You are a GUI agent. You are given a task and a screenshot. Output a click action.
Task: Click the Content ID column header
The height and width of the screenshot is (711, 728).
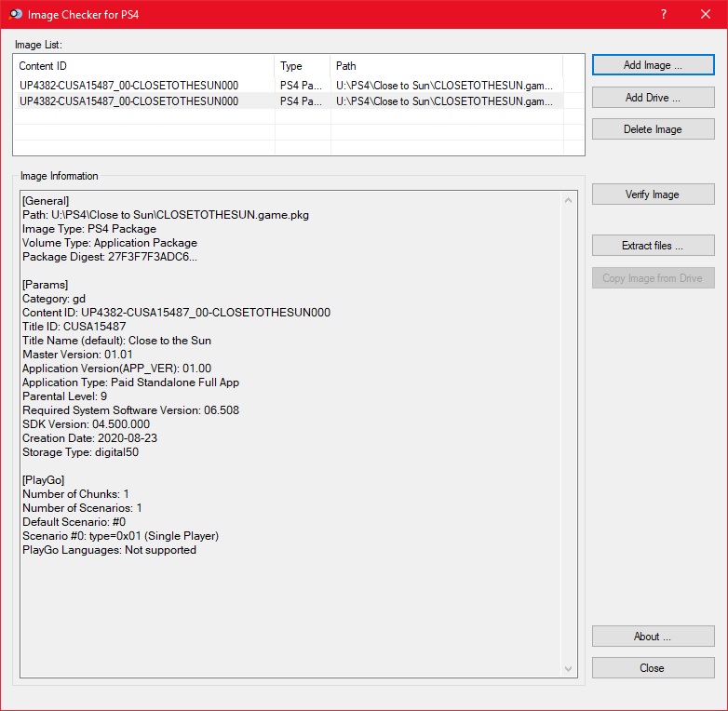coord(144,66)
